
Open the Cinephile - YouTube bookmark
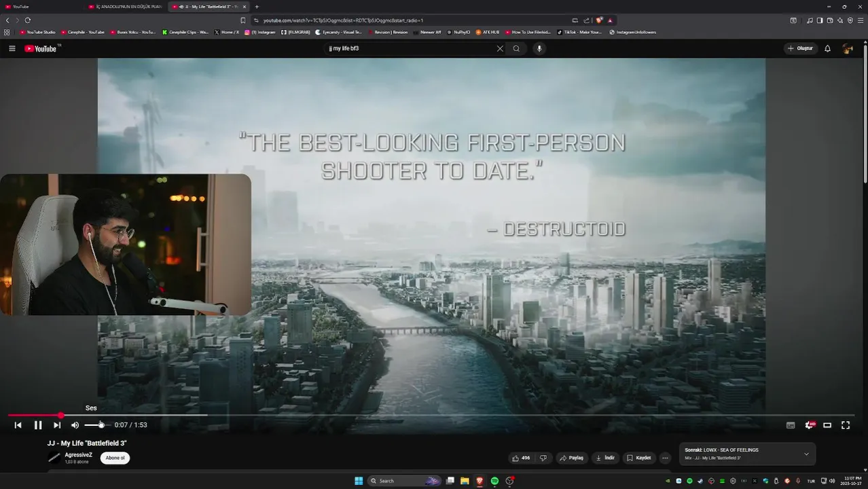point(83,32)
